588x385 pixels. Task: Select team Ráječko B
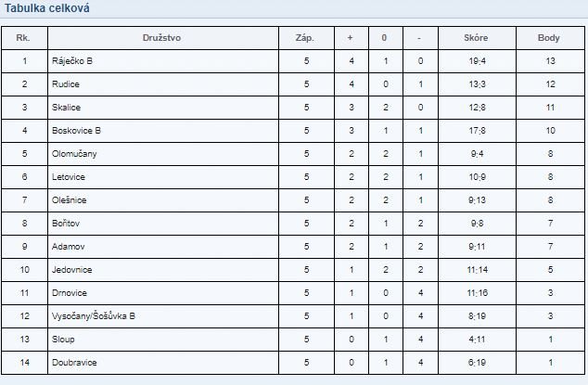tap(72, 61)
